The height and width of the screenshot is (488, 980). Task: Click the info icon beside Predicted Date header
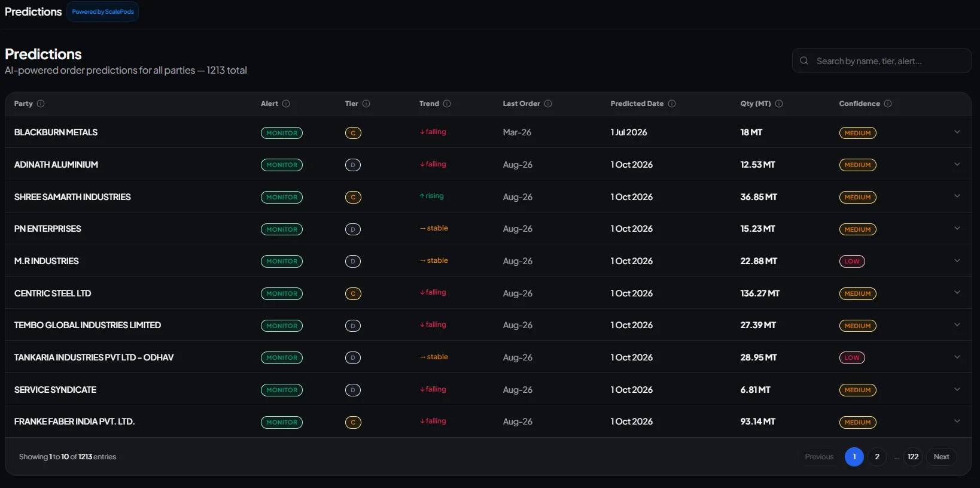672,104
